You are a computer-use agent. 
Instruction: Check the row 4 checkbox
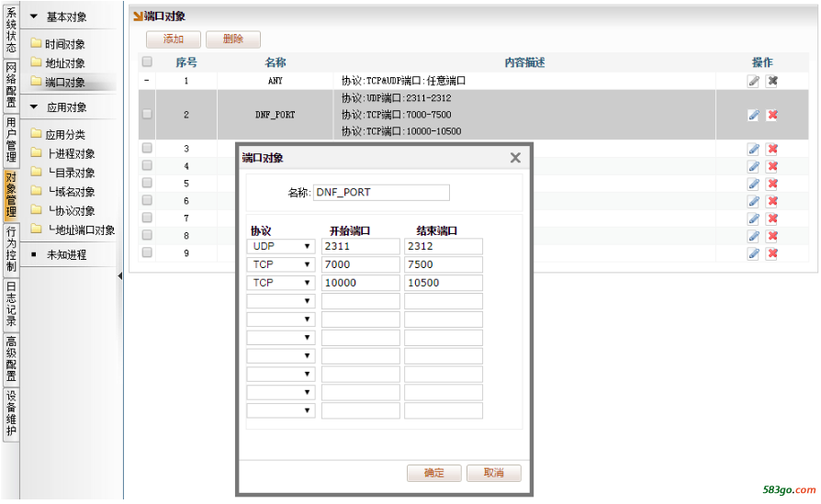pos(147,165)
